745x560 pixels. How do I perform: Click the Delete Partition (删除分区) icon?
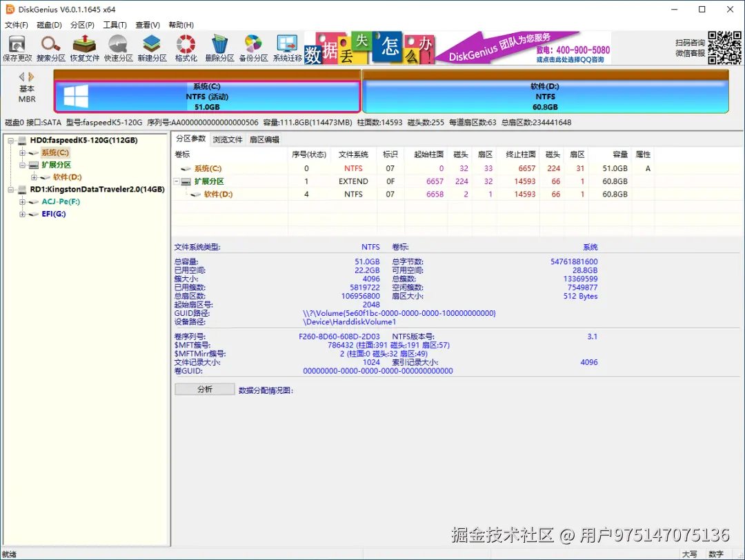219,48
